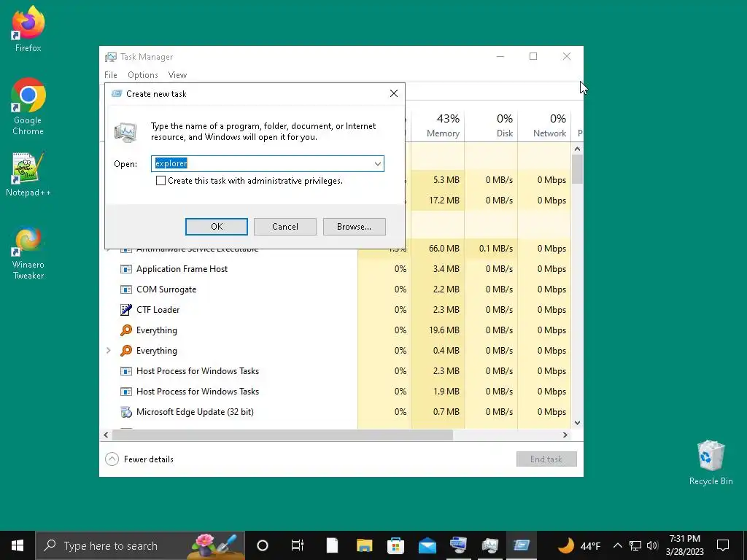The image size is (747, 560).
Task: Select Microsoft Edge Update (32 bit)
Action: 336,412
